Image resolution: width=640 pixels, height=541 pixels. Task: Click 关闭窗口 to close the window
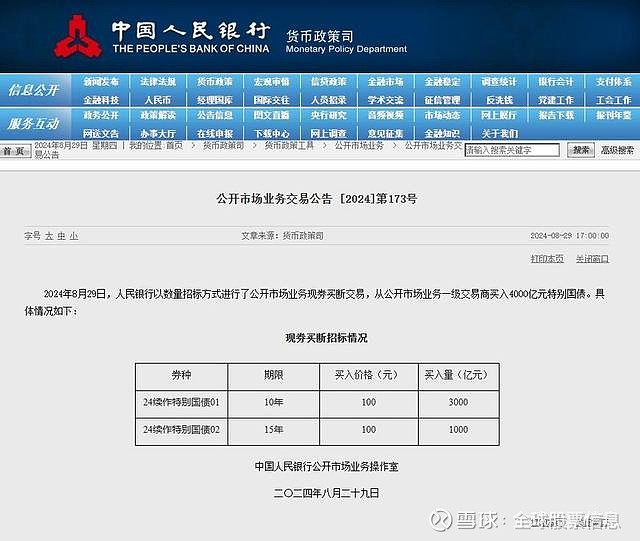coord(592,259)
